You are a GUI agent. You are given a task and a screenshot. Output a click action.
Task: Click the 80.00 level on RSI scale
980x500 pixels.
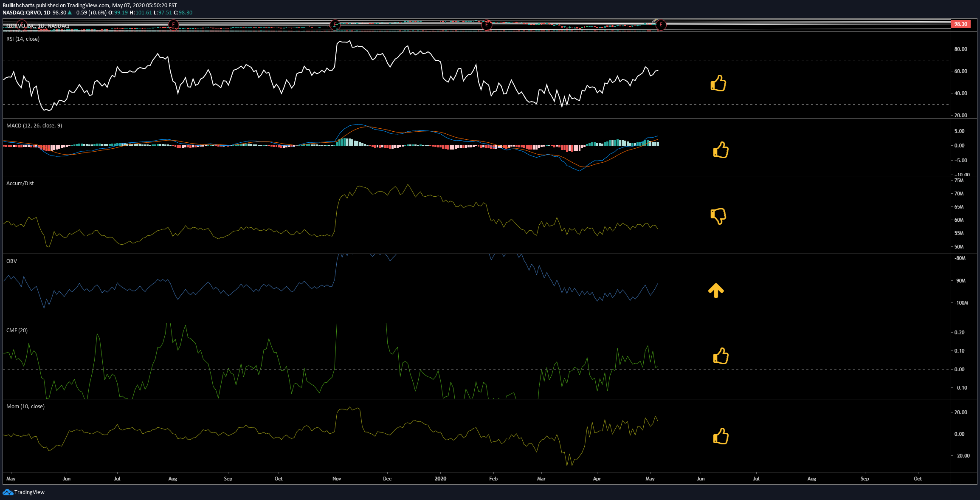(x=960, y=49)
